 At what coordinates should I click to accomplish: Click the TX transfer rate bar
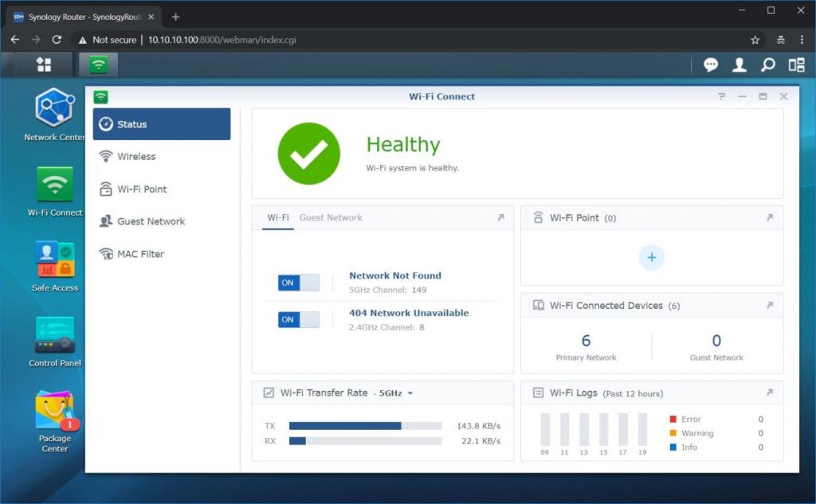pyautogui.click(x=365, y=426)
